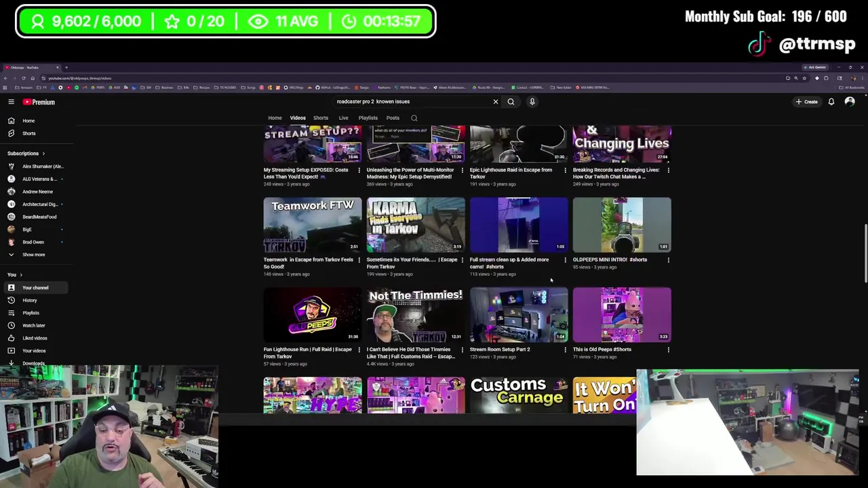Switch to the channel Live tab
The image size is (868, 488).
click(344, 118)
